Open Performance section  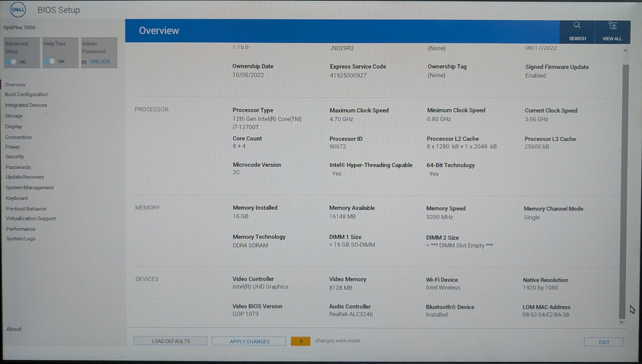point(21,229)
